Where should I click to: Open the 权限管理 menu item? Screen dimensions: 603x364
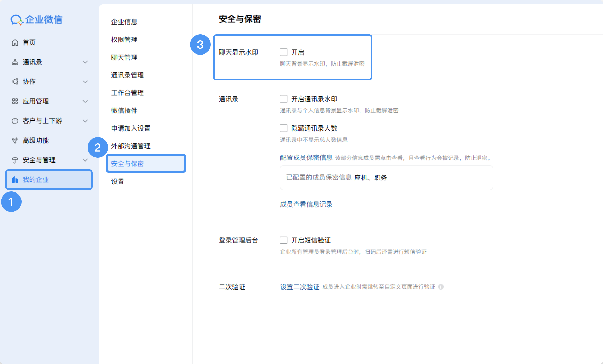coord(124,40)
